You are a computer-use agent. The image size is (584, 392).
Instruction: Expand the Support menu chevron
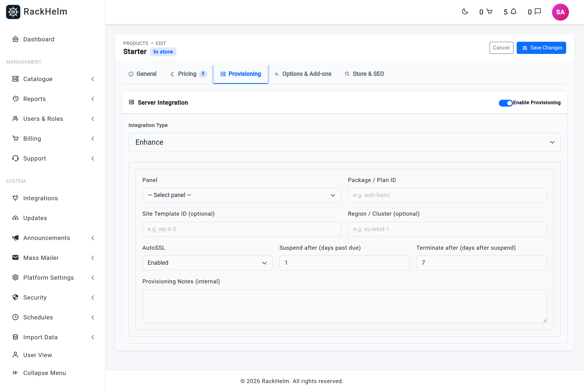93,158
